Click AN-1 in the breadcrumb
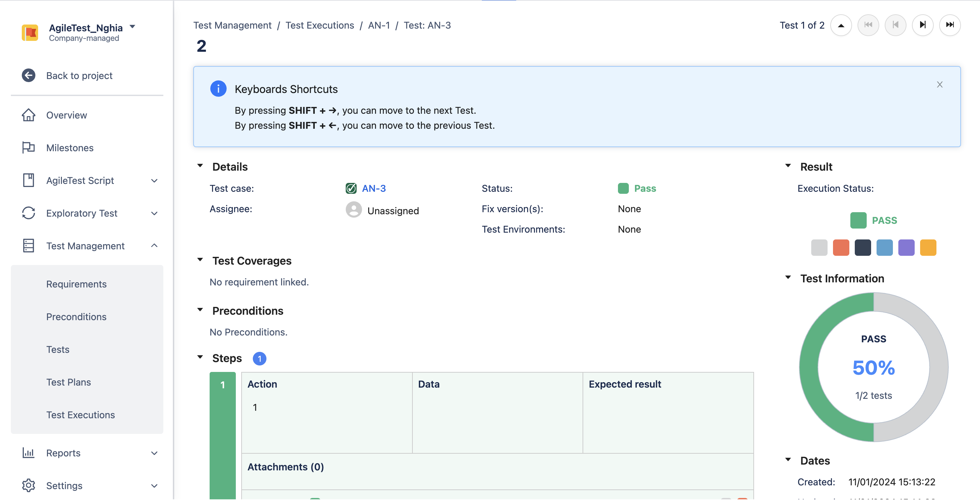This screenshot has height=500, width=980. (378, 25)
